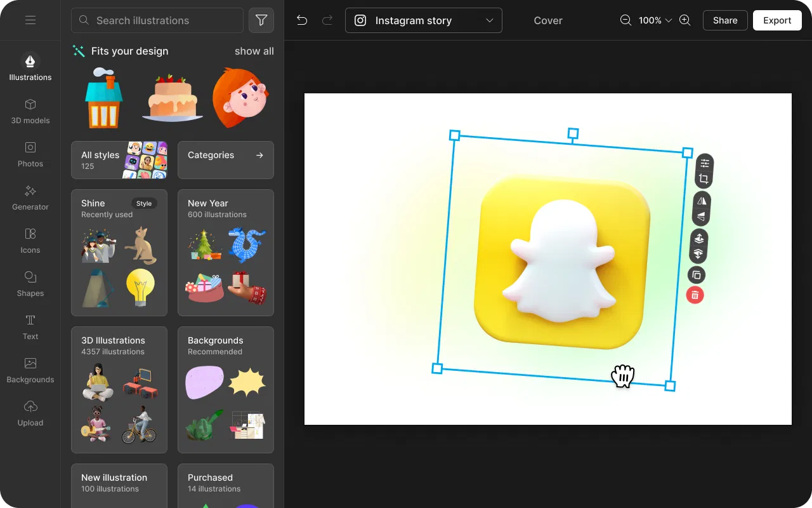Click the Snapchat ghost image on canvas
Screen dimensions: 812x508
click(x=561, y=260)
